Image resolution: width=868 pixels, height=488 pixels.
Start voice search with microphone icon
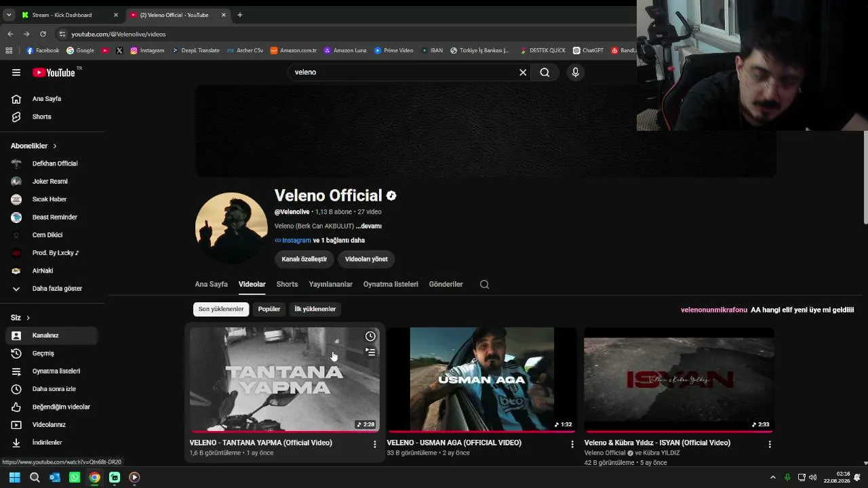coord(576,73)
